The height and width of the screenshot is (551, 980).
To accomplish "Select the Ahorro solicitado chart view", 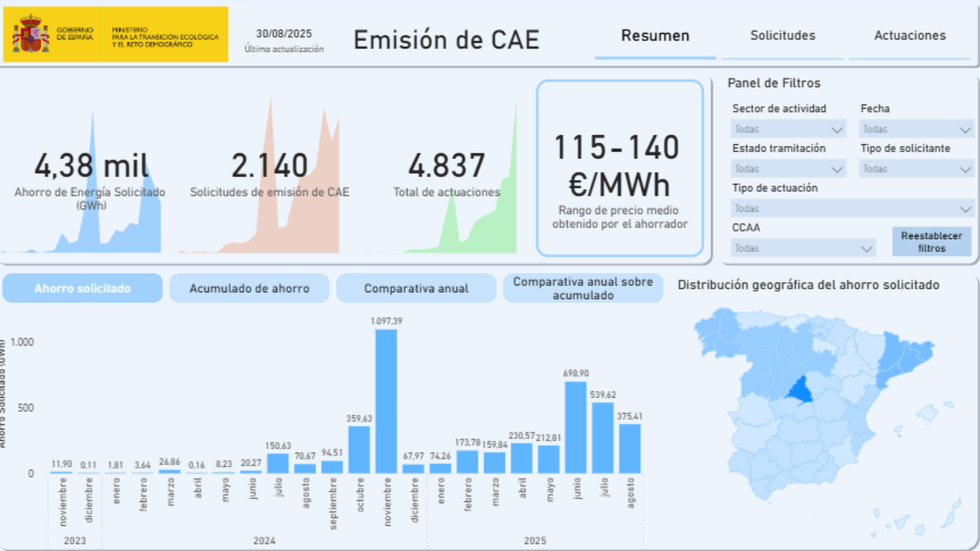I will pyautogui.click(x=83, y=288).
